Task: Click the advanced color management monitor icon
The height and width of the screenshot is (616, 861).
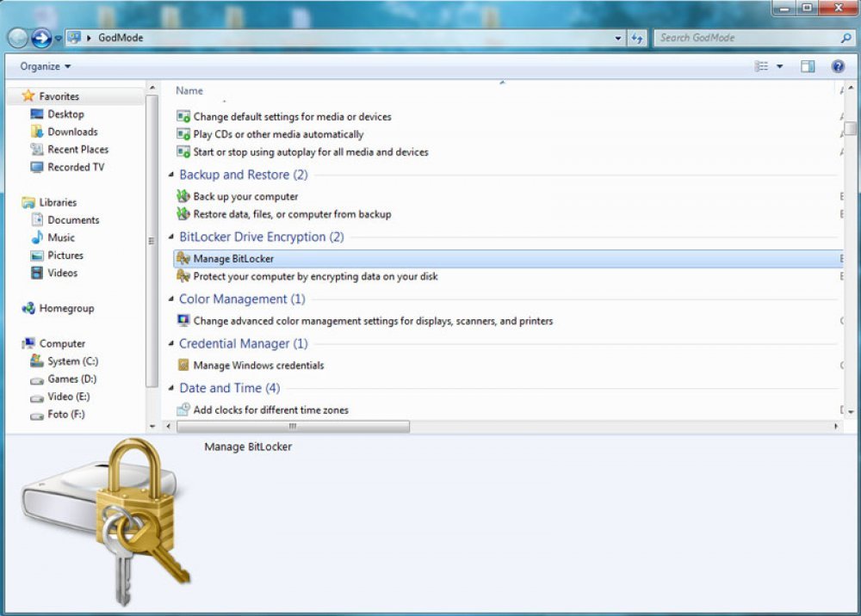Action: click(x=183, y=320)
